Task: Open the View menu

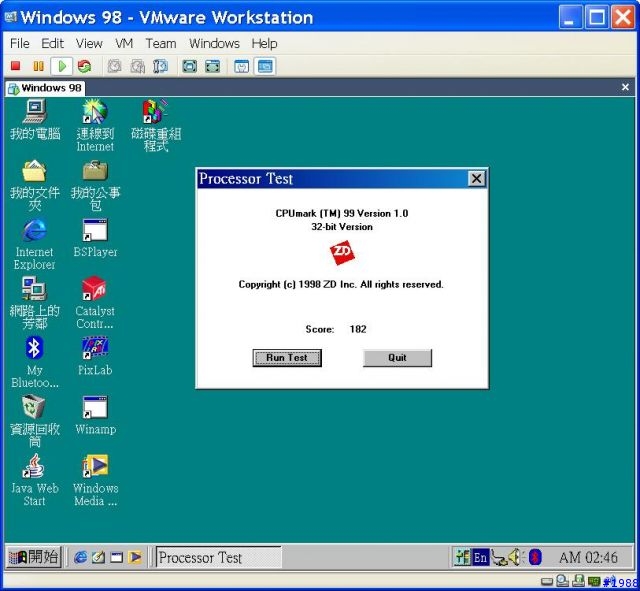Action: (x=89, y=43)
